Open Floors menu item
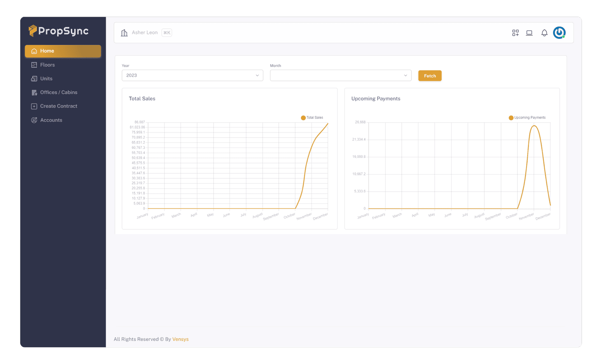 pyautogui.click(x=63, y=65)
